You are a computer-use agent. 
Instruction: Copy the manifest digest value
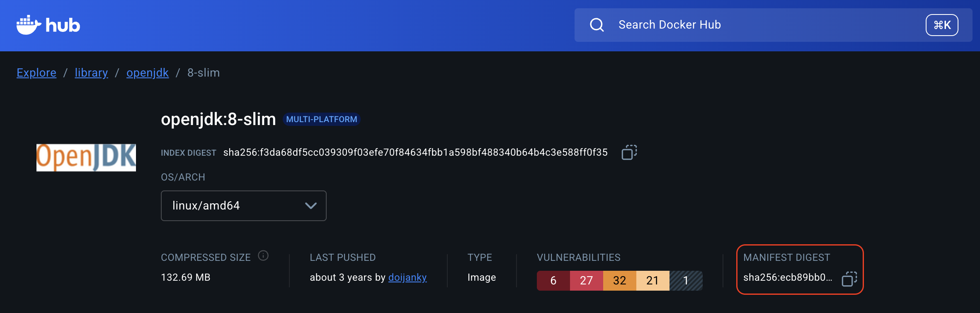pyautogui.click(x=849, y=279)
